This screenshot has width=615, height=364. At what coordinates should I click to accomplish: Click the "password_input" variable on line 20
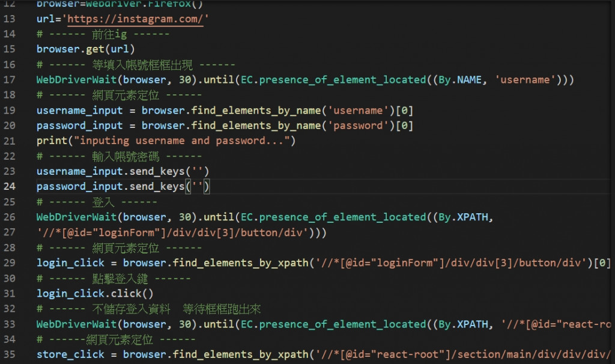pos(80,126)
